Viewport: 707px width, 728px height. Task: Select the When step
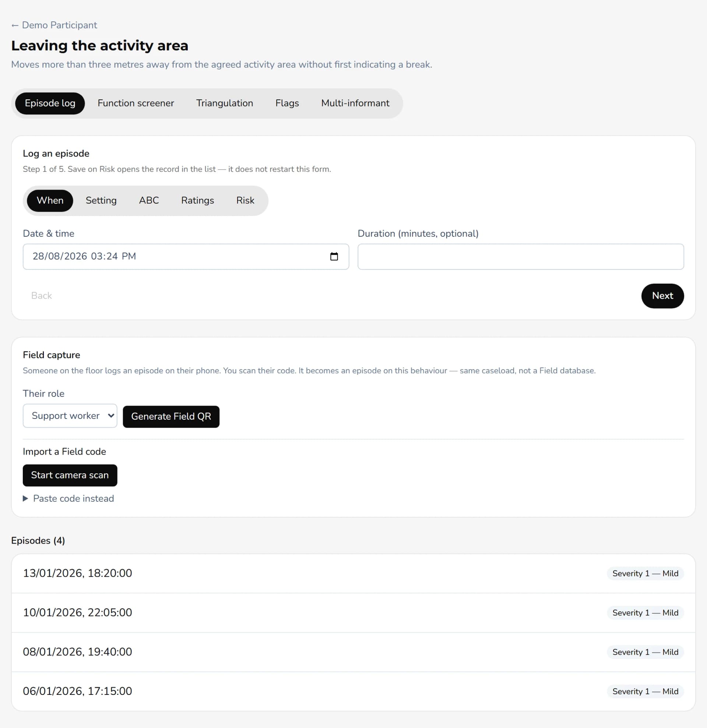50,201
